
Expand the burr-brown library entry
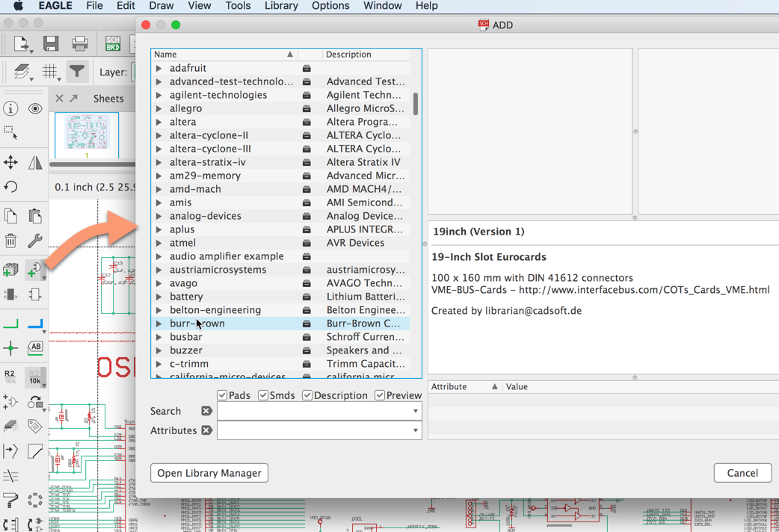click(x=158, y=324)
